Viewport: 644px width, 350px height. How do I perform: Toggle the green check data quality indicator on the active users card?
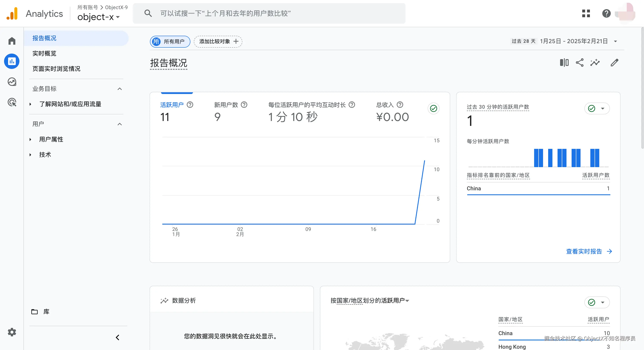pyautogui.click(x=434, y=109)
